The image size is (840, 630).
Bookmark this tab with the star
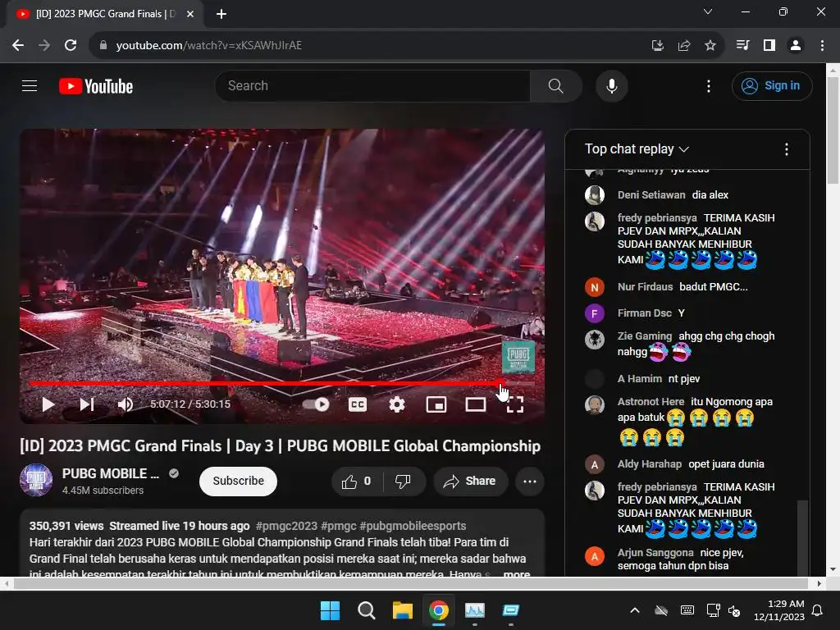pos(710,46)
